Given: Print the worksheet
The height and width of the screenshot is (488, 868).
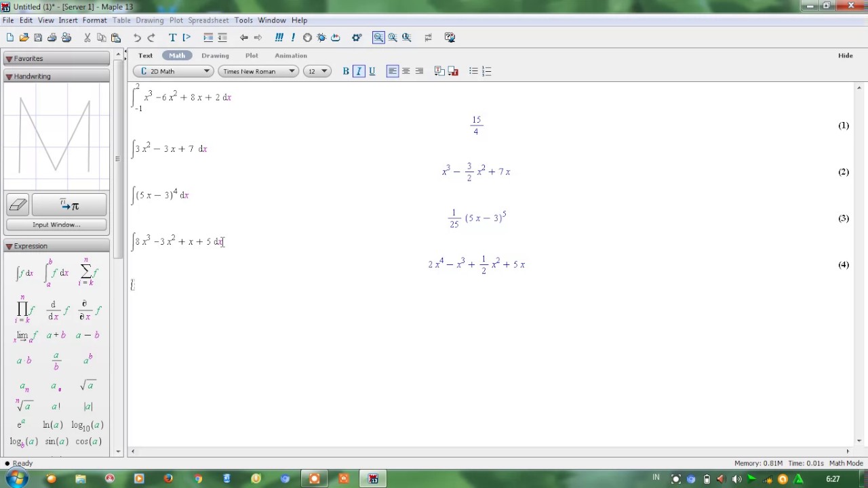Looking at the screenshot, I should click(x=52, y=37).
